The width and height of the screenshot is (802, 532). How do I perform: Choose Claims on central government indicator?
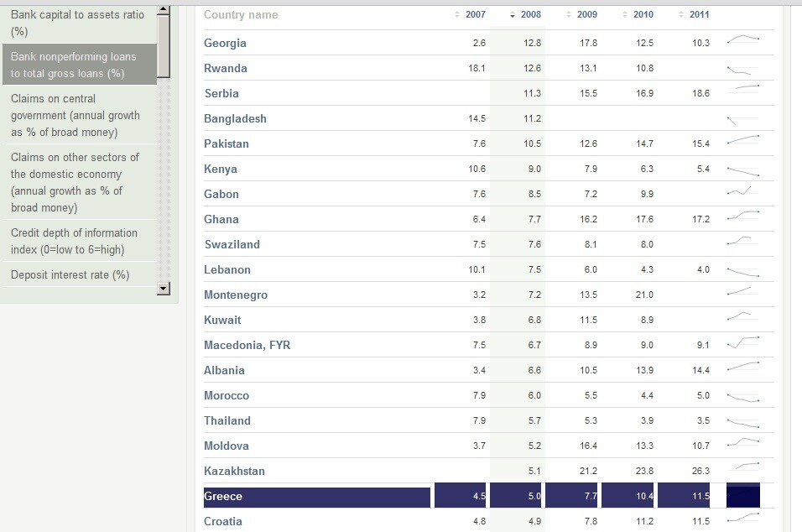pos(80,115)
